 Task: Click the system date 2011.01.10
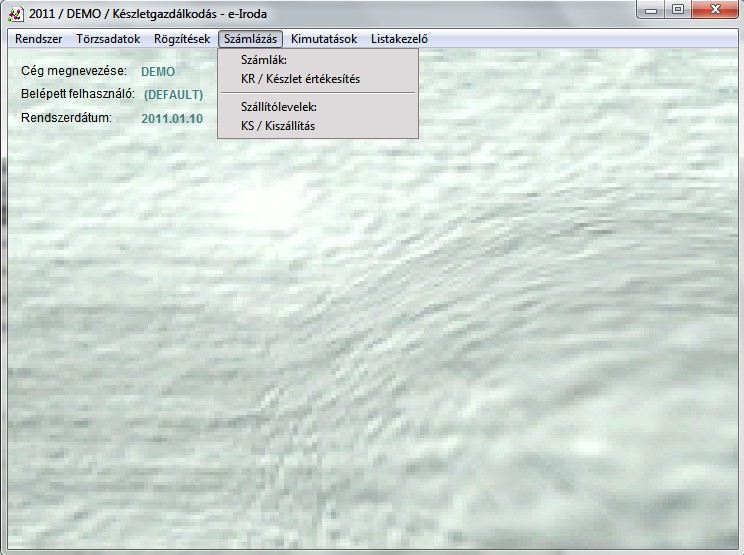click(x=172, y=118)
